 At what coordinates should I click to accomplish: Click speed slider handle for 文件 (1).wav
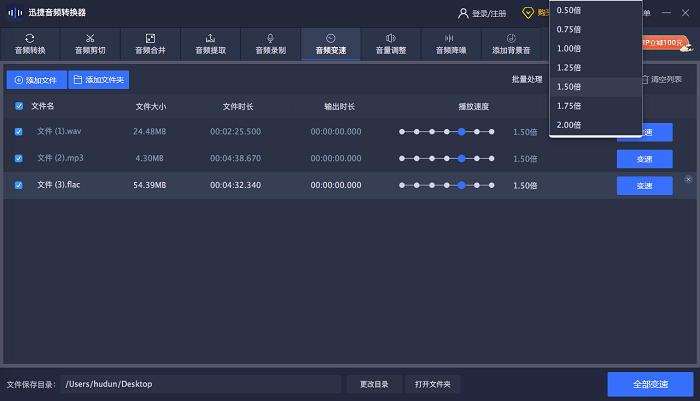tap(462, 132)
